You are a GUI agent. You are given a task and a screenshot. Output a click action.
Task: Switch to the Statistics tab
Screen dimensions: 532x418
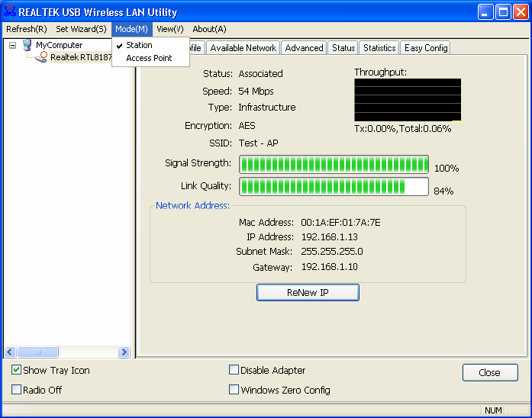(x=379, y=48)
